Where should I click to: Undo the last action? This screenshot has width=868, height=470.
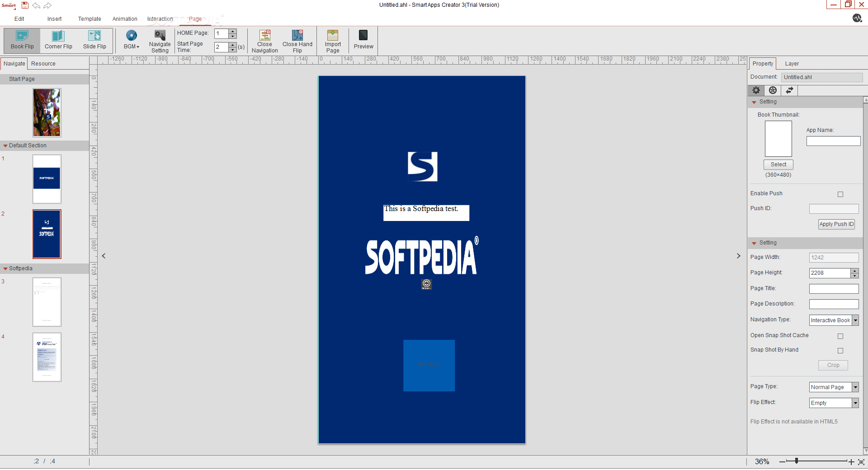(x=36, y=5)
